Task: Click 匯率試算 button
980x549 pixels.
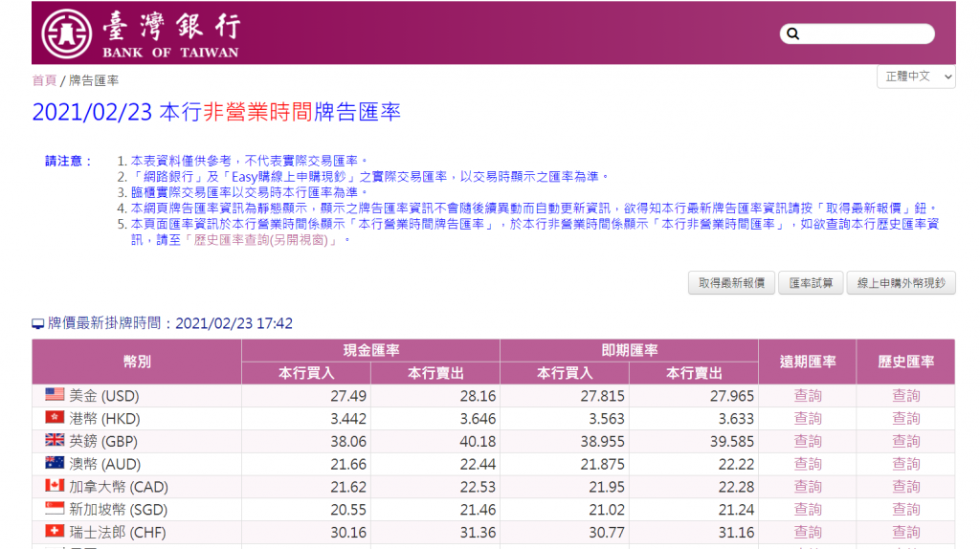Action: pos(811,283)
